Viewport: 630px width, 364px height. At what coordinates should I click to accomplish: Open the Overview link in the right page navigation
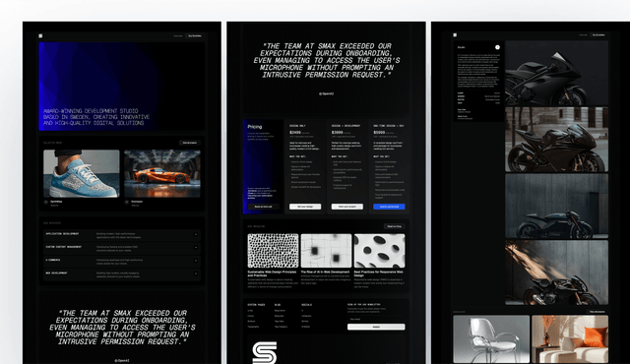583,34
